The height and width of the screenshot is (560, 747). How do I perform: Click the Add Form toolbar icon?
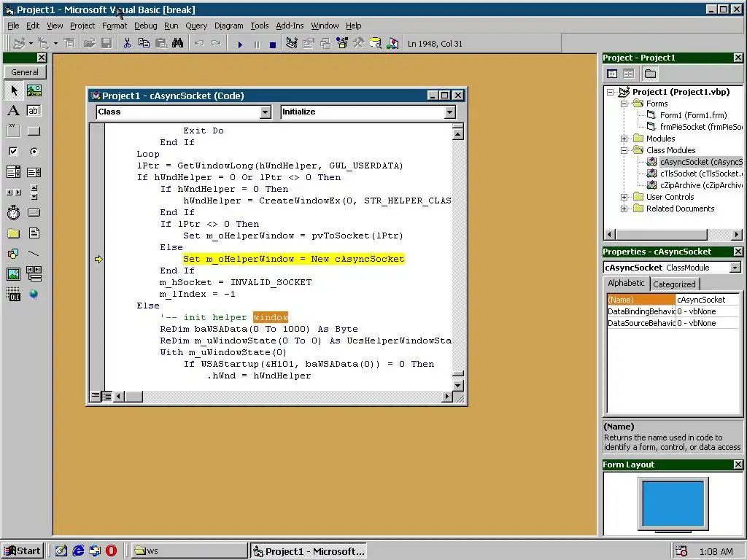(x=44, y=43)
